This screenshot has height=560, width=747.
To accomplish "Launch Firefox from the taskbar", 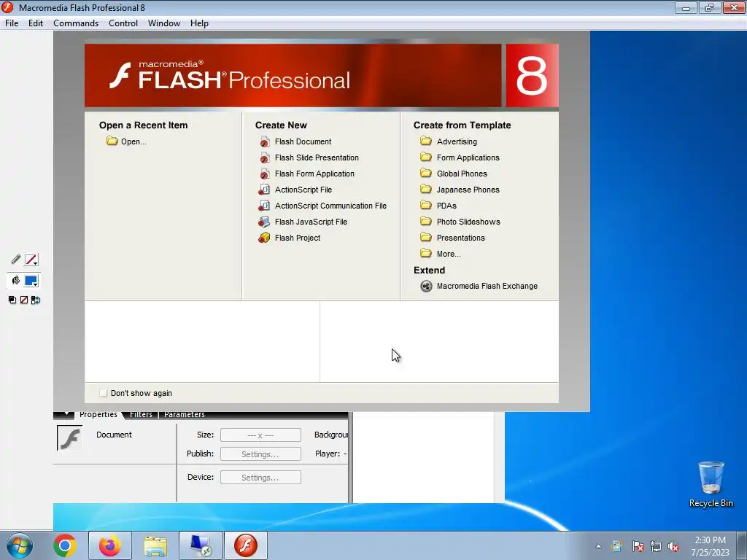I will (x=110, y=545).
